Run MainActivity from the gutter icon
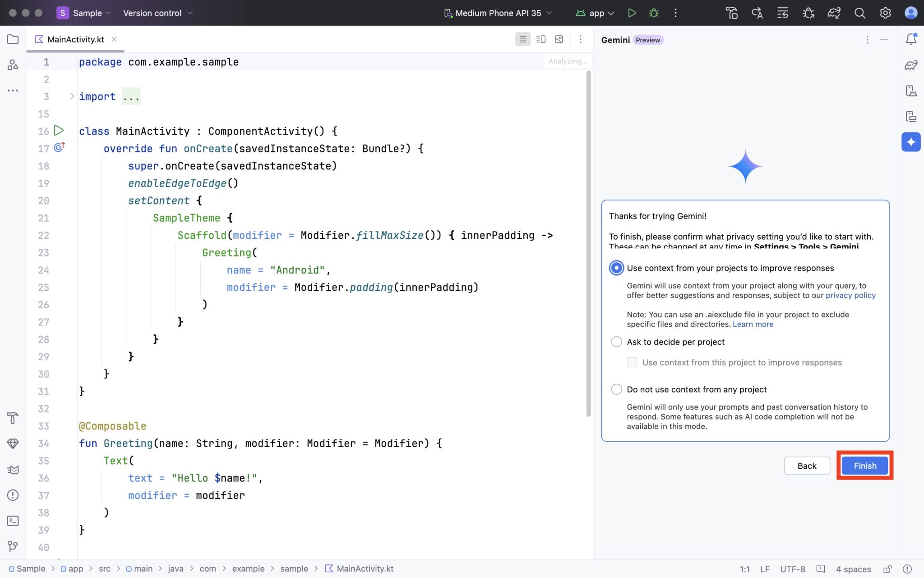 (58, 131)
